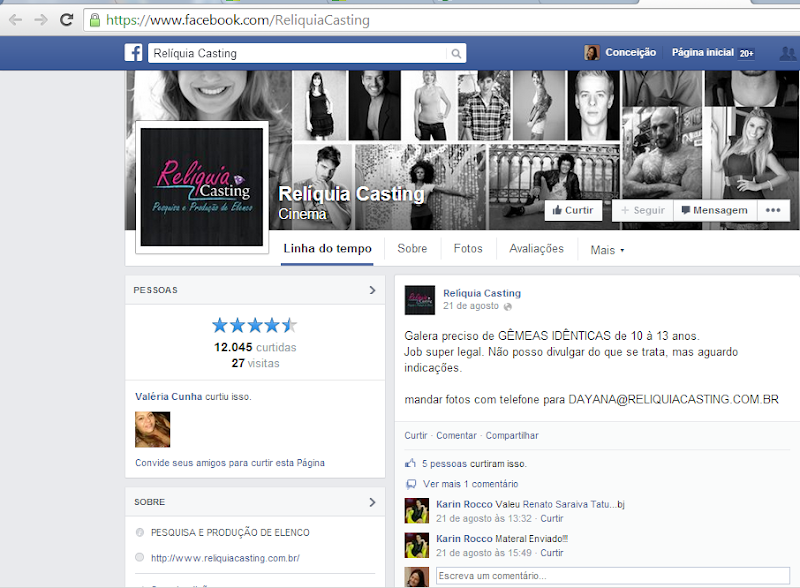This screenshot has height=588, width=800.
Task: Open the Fotos tab
Action: (468, 249)
